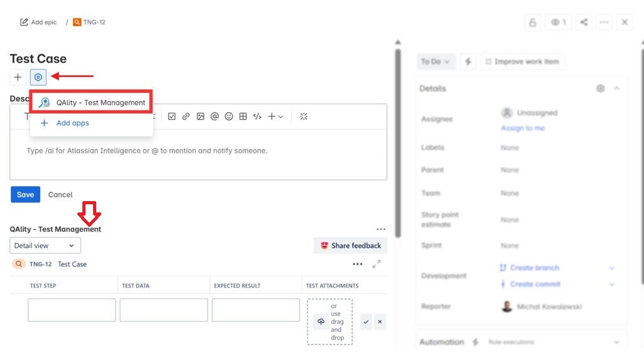The width and height of the screenshot is (644, 362).
Task: Click the plus button under Test Case title
Action: click(18, 77)
